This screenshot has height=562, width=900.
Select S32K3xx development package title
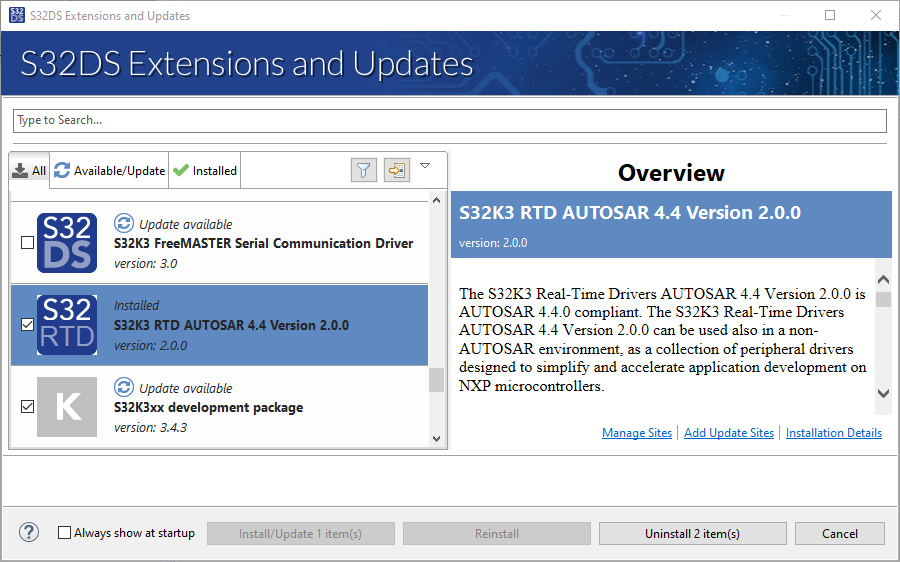pyautogui.click(x=208, y=408)
